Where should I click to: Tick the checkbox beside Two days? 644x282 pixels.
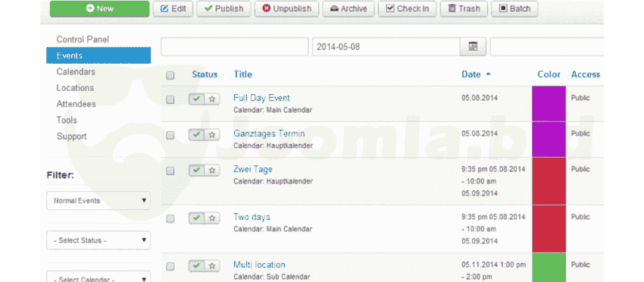(170, 218)
